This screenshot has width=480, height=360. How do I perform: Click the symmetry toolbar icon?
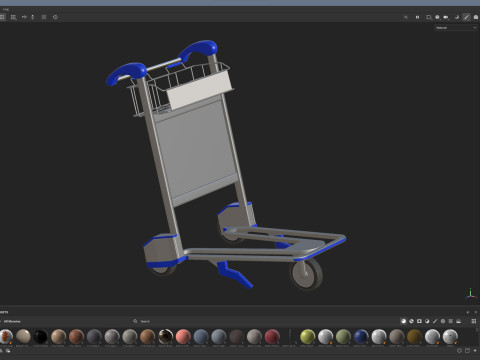(x=24, y=17)
